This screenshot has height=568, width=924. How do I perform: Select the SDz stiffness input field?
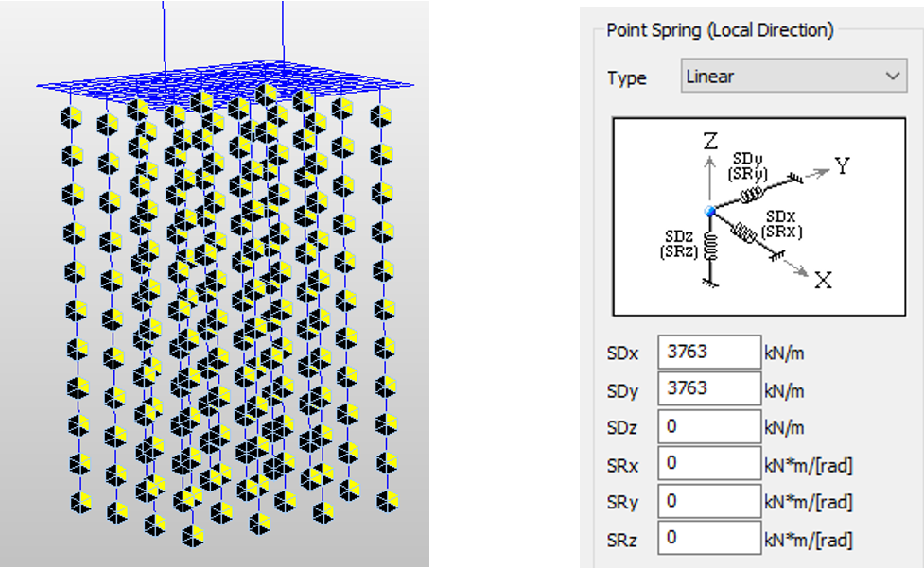click(x=709, y=426)
